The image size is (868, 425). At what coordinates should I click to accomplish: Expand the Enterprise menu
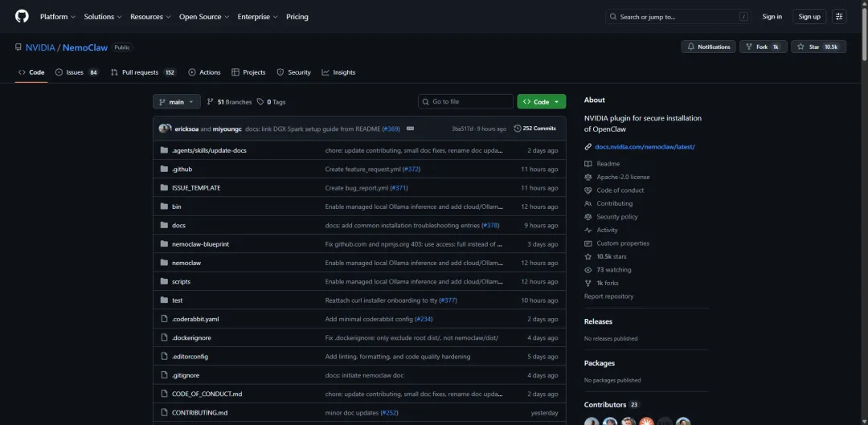tap(258, 17)
